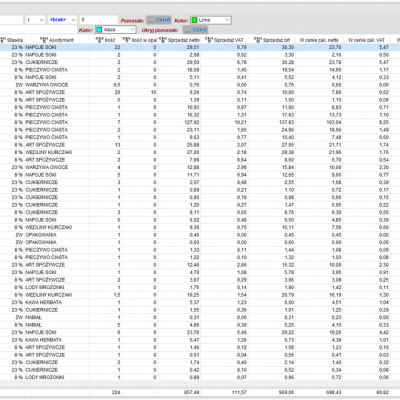Select WARZYWA OWOCE in the 23 % row
Screen dimensions: 400x400
47,167
